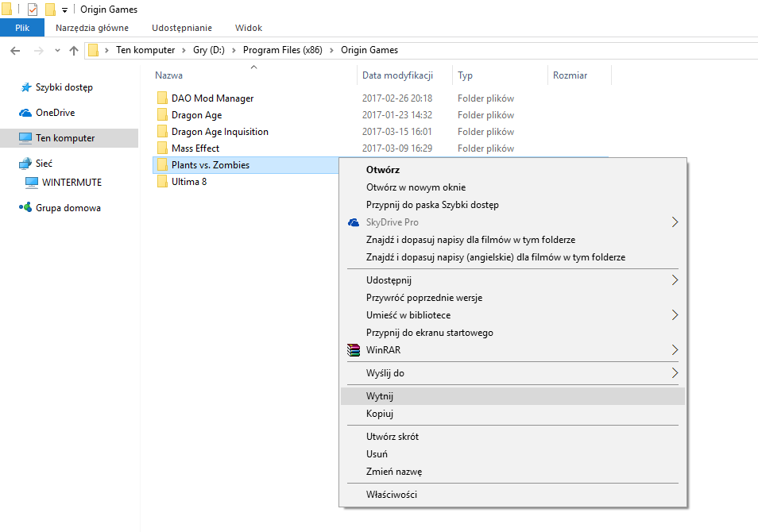Choose Otwórz in the context menu
This screenshot has width=758, height=532.
[513, 170]
